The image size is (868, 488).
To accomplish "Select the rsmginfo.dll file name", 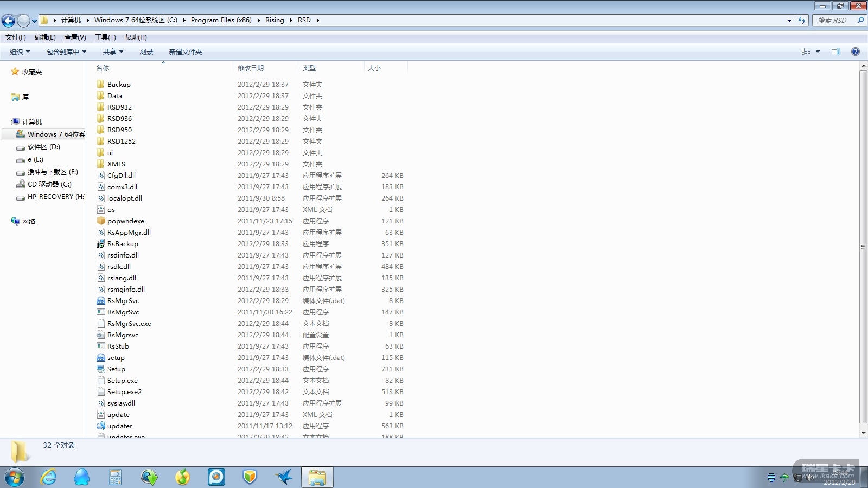I will click(126, 290).
